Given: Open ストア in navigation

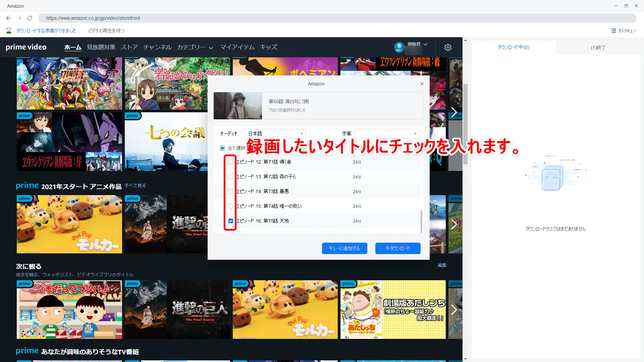Looking at the screenshot, I should click(129, 47).
